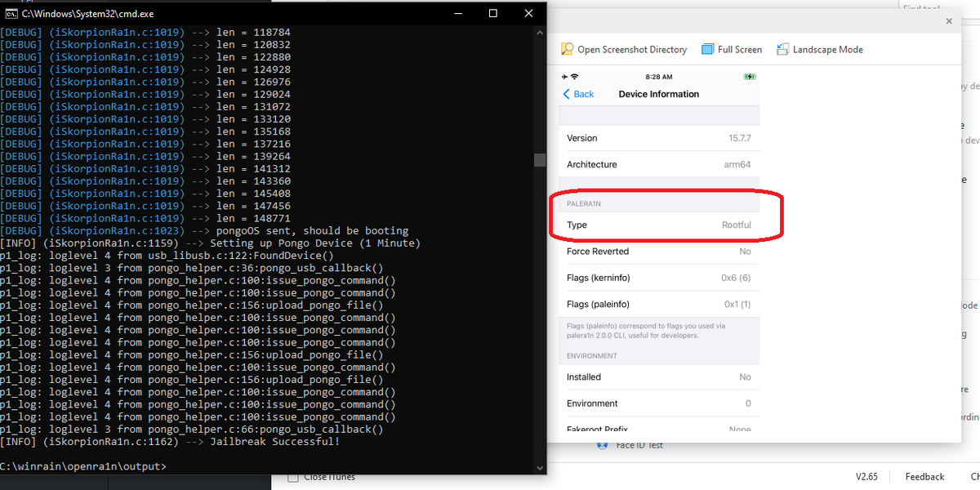
Task: Click the cmd vertical scrollbar thumb
Action: click(540, 159)
